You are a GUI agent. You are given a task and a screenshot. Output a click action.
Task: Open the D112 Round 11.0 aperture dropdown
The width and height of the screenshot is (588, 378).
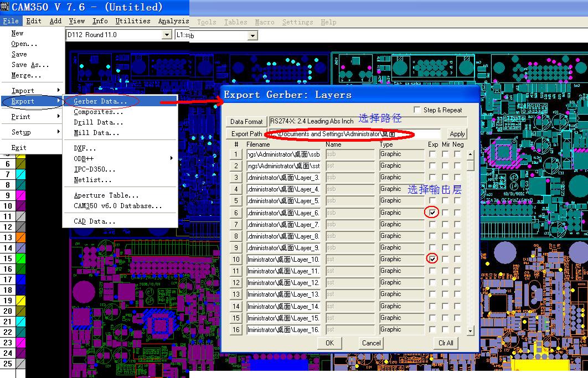tap(166, 35)
